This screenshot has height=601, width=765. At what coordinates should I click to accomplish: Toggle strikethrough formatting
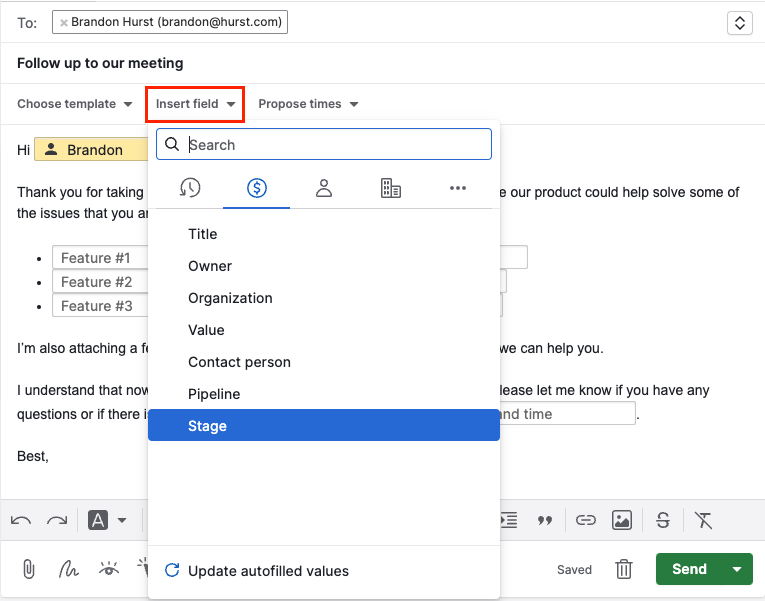[x=663, y=520]
